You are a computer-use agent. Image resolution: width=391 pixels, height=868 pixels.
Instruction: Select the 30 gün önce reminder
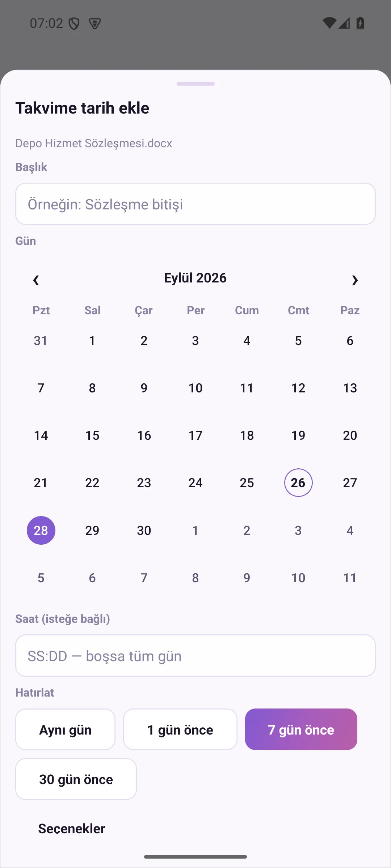click(x=76, y=779)
